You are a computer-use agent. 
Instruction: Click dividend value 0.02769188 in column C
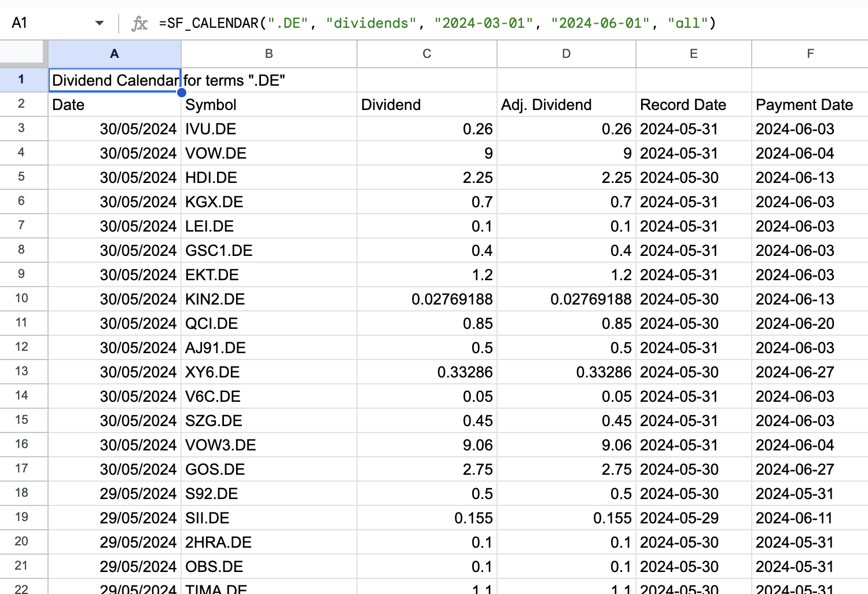[427, 299]
